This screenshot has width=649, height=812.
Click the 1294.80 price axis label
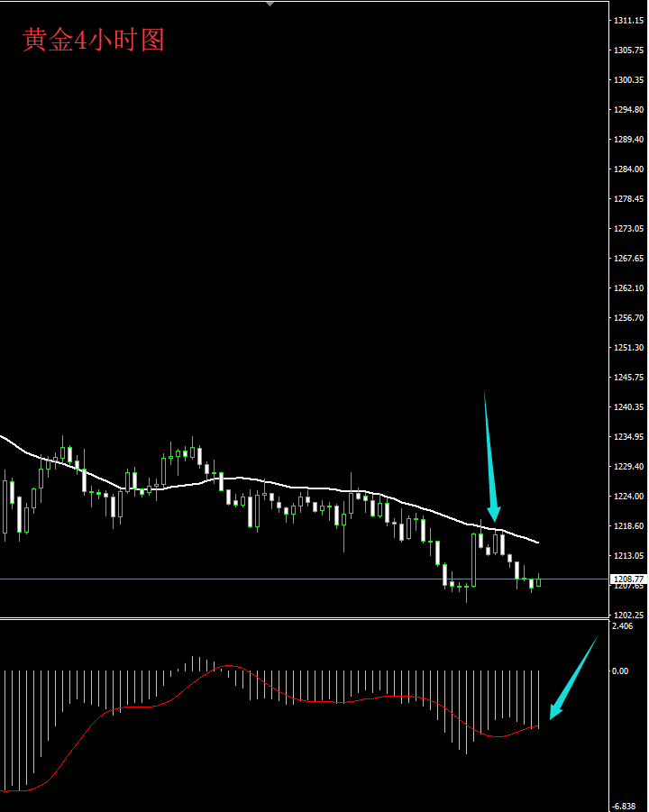628,110
